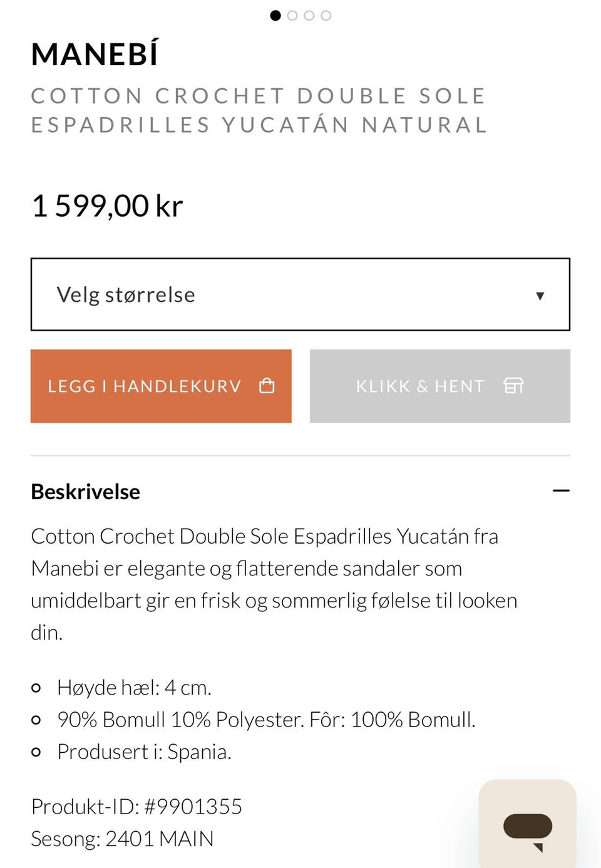Select the first filled image carousel dot
Image resolution: width=601 pixels, height=868 pixels.
275,16
